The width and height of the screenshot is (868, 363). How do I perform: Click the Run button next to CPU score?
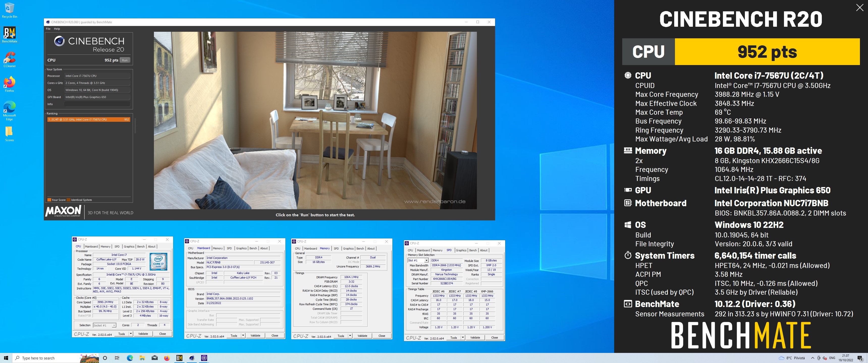(x=125, y=60)
